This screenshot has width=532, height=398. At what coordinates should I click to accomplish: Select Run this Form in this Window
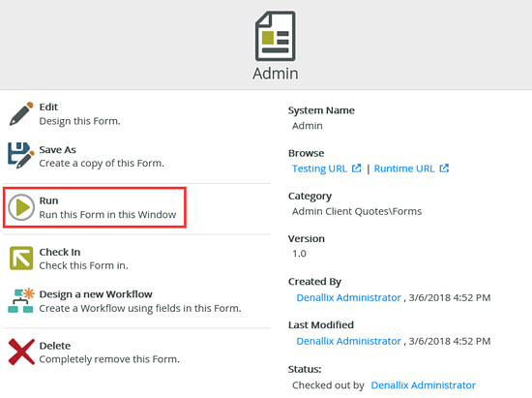(107, 215)
